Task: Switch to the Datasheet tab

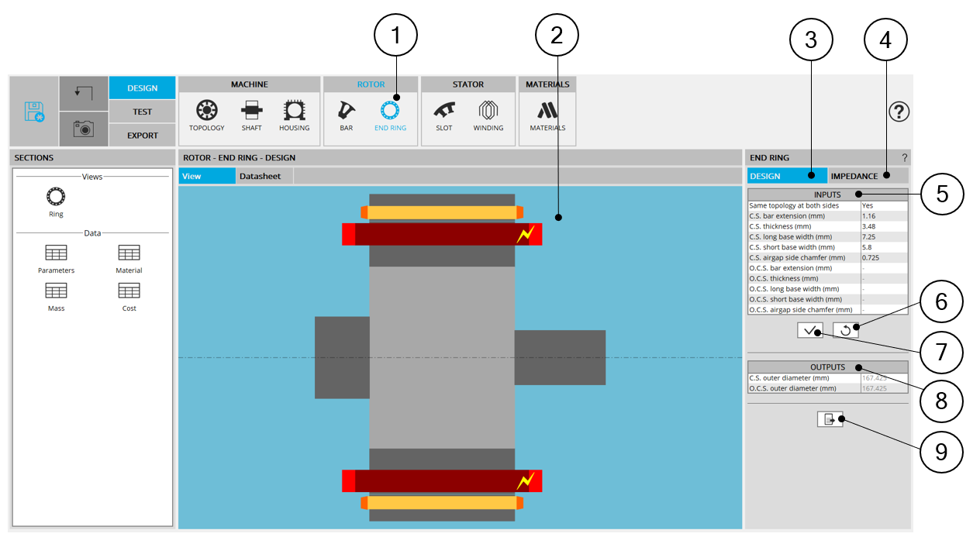Action: point(260,176)
